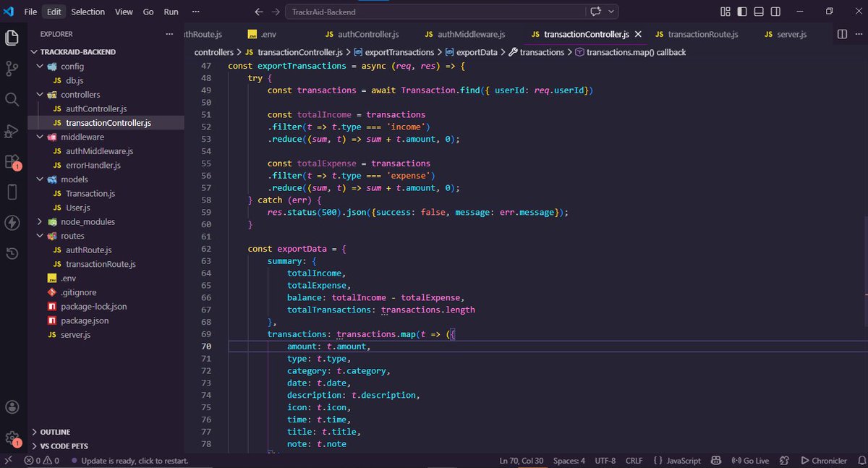
Task: Open the editor More Actions ellipsis
Action: pos(858,34)
